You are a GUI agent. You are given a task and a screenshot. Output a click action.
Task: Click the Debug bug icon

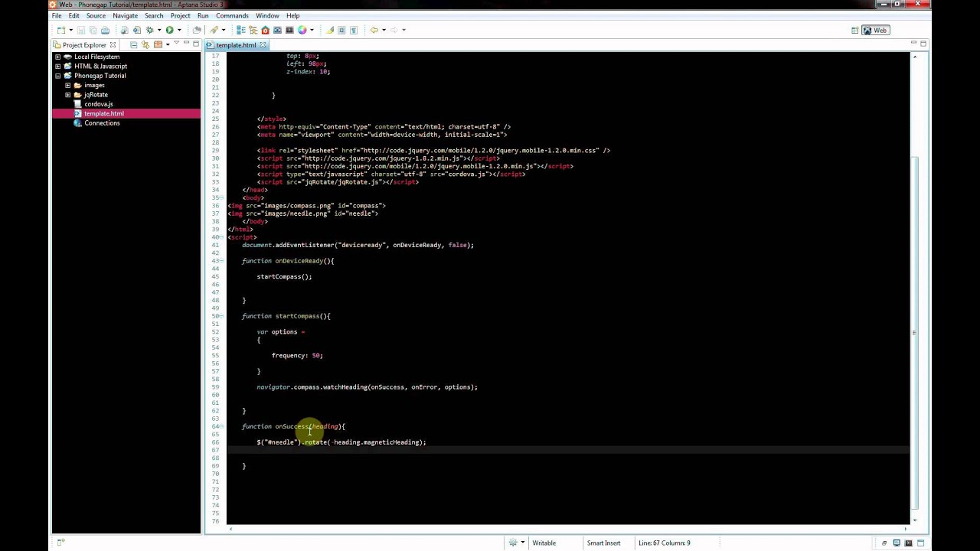pos(149,30)
